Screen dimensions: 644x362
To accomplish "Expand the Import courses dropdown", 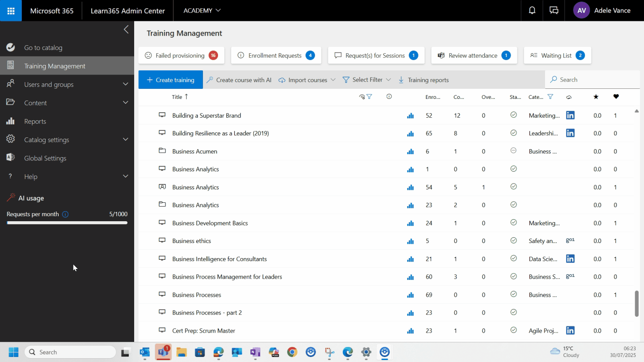I will (307, 80).
